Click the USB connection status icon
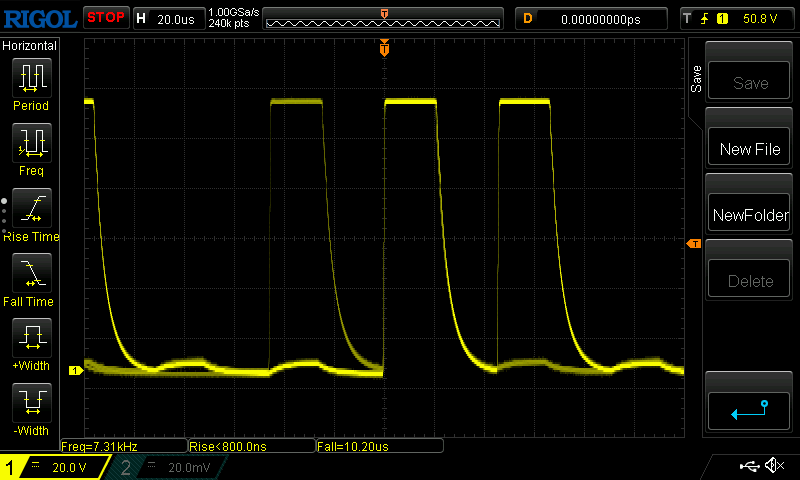The height and width of the screenshot is (480, 800). (x=747, y=466)
